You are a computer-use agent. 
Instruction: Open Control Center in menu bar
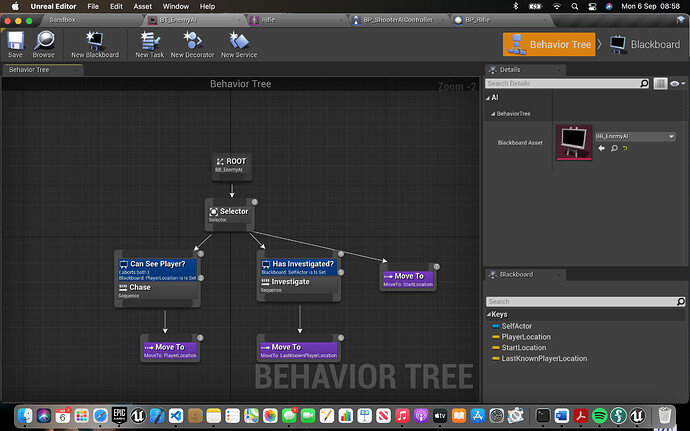click(x=592, y=6)
